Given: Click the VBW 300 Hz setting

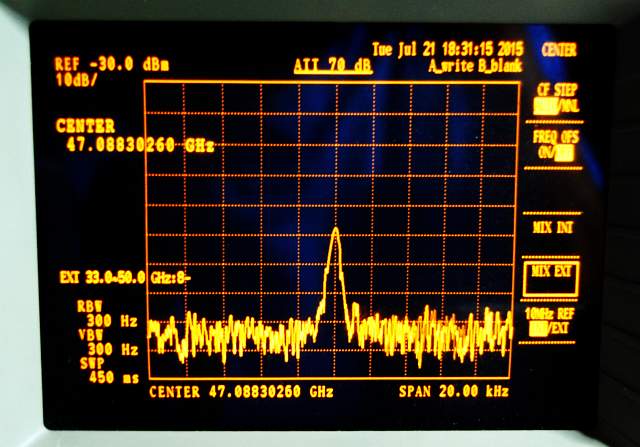Looking at the screenshot, I should click(94, 342).
